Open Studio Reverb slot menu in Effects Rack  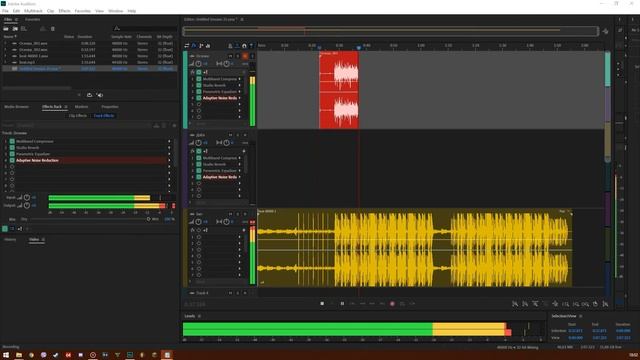[169, 148]
